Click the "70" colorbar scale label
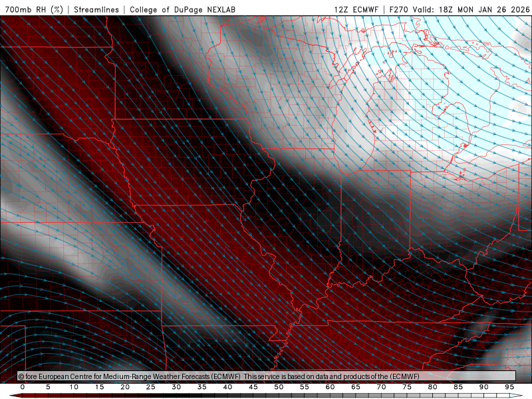532x399 pixels. pyautogui.click(x=381, y=387)
